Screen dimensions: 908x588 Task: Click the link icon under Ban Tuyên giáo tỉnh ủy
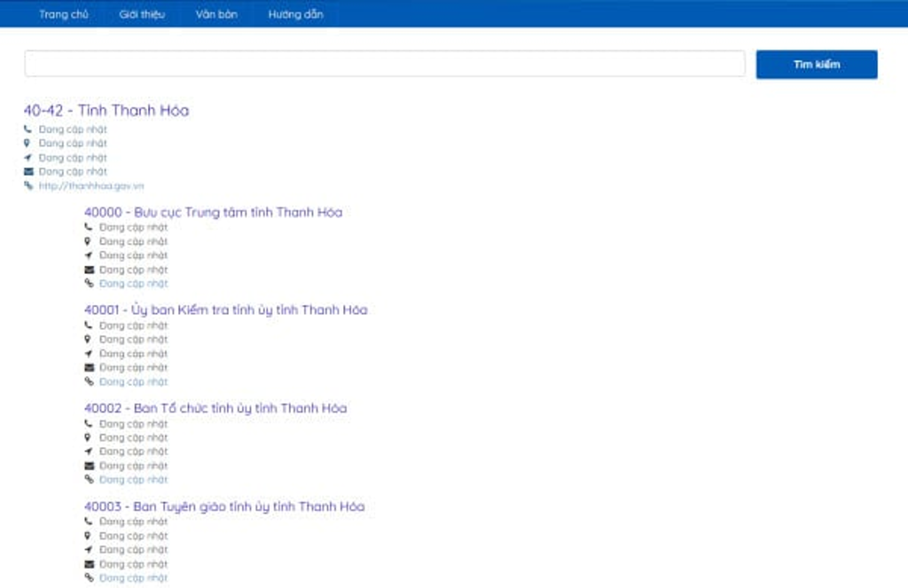(88, 578)
